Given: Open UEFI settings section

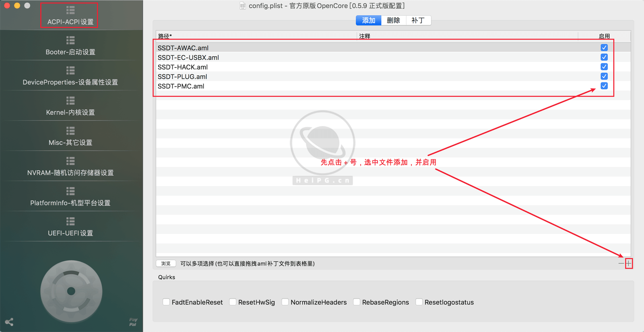Looking at the screenshot, I should click(x=70, y=227).
